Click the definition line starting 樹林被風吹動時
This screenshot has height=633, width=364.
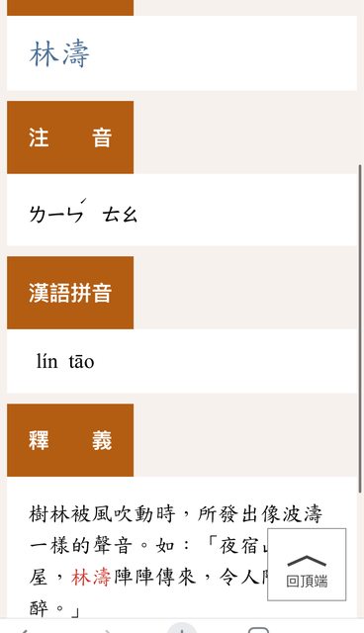[x=176, y=514]
